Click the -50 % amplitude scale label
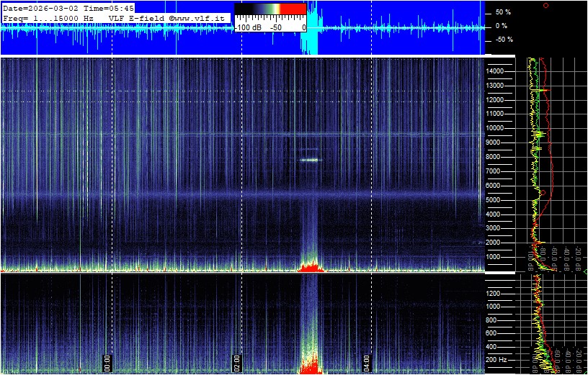588x375 pixels. pyautogui.click(x=502, y=40)
